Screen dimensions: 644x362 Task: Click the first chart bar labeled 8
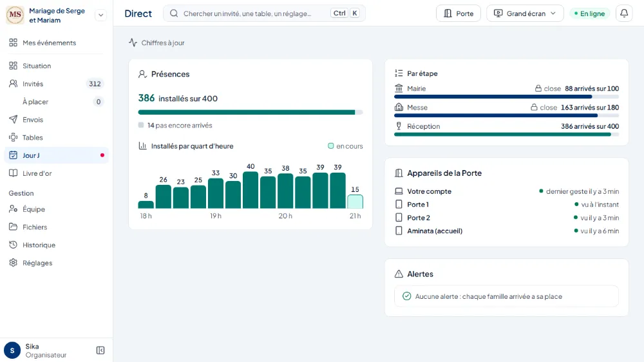pos(146,205)
